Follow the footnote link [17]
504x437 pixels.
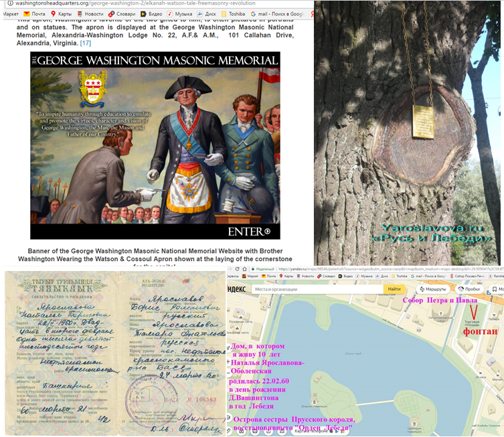click(86, 43)
